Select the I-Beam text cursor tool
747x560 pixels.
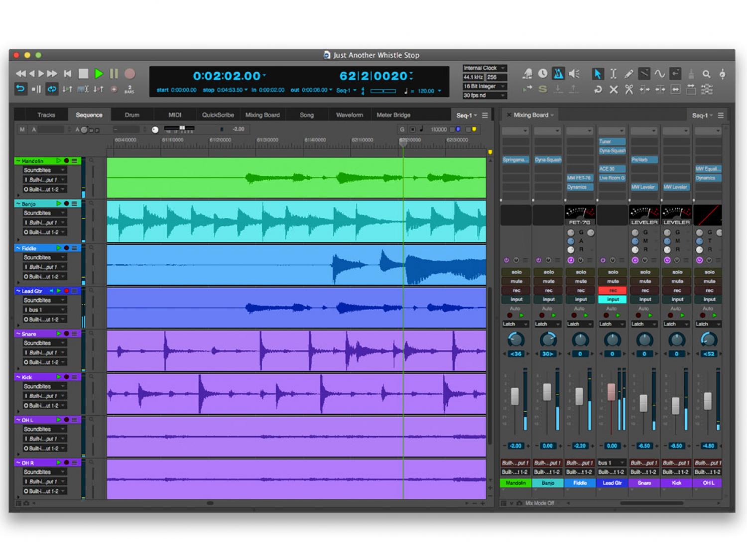613,74
